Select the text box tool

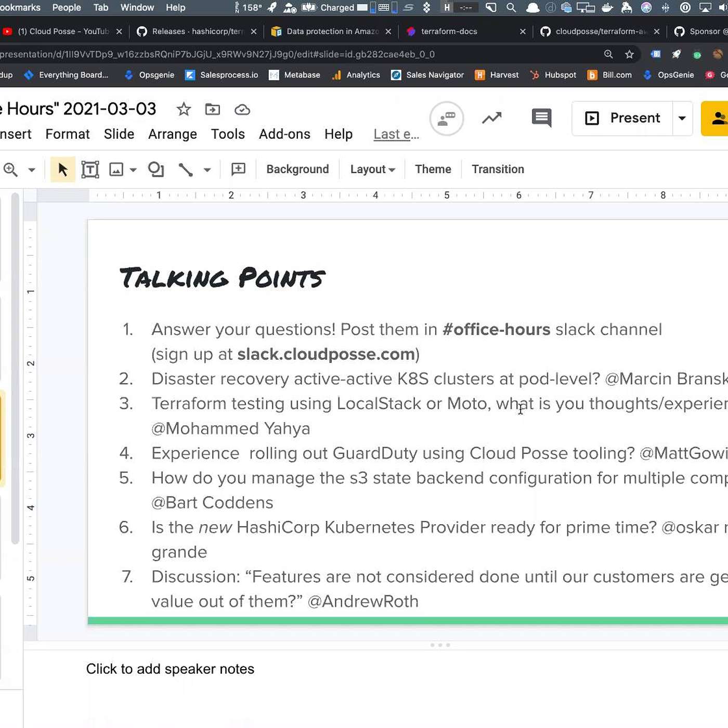[x=90, y=170]
